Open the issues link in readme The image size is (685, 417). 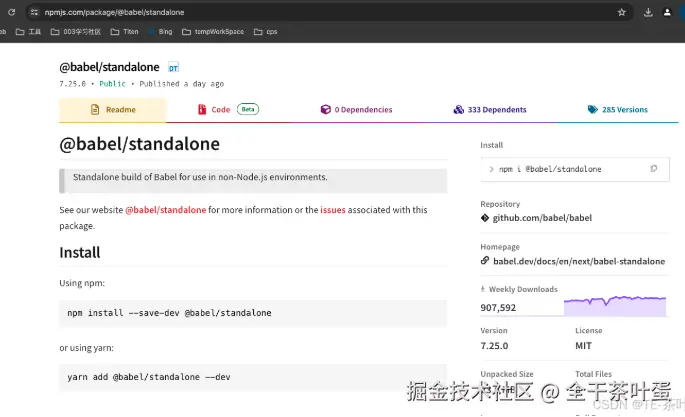pyautogui.click(x=333, y=210)
